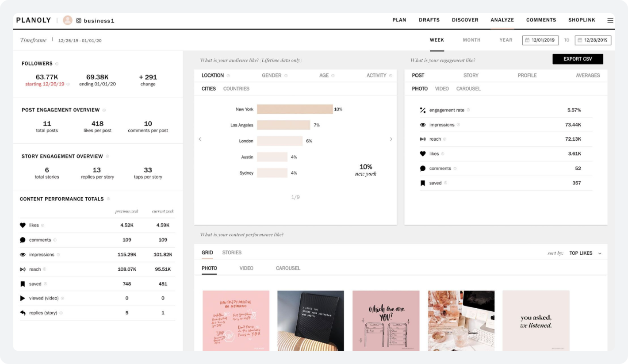The height and width of the screenshot is (364, 628).
Task: Show Carousel engagement stats
Action: (x=468, y=89)
